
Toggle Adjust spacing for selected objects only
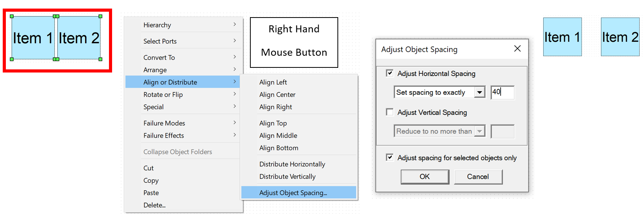390,157
